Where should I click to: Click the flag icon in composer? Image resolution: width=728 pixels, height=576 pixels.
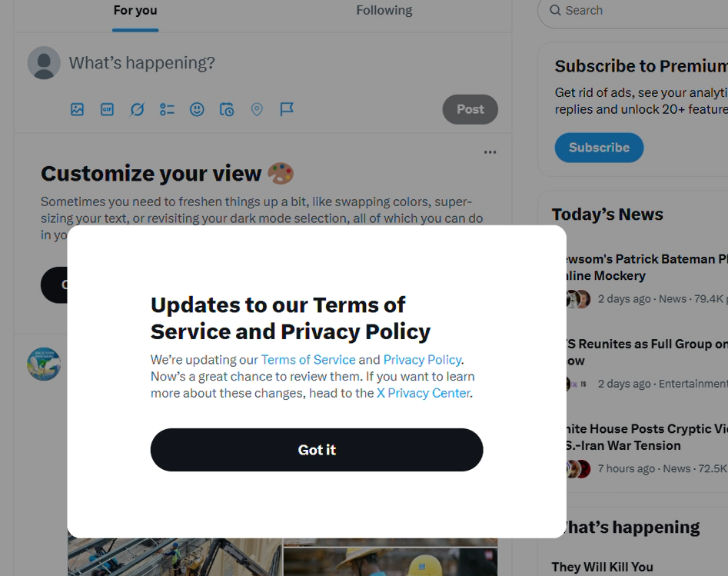click(287, 109)
